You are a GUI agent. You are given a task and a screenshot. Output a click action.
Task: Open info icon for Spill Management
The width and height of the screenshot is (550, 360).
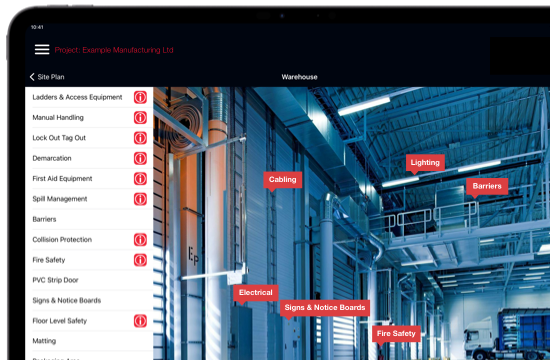point(140,199)
